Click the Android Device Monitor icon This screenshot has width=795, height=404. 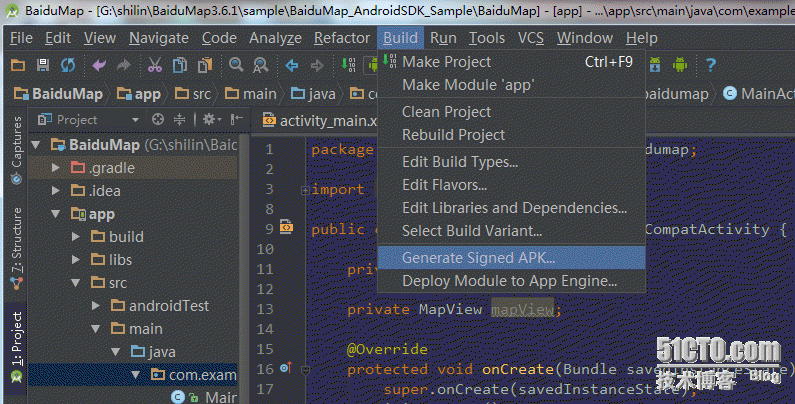[x=680, y=65]
